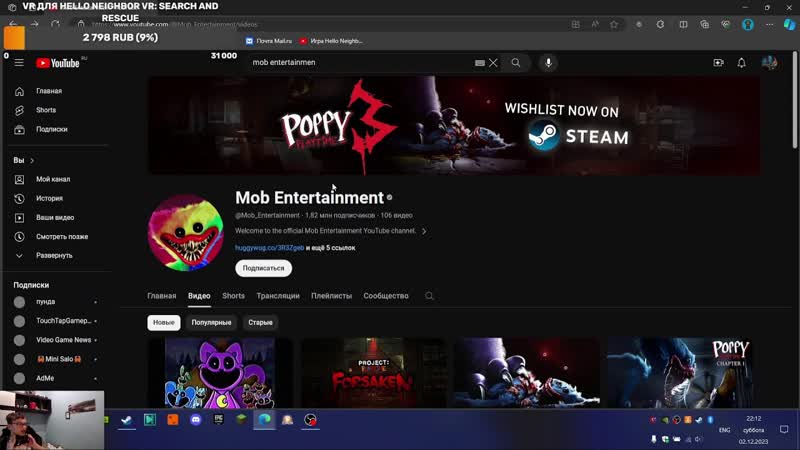This screenshot has width=800, height=450.
Task: Open Смотреть позже in the sidebar
Action: pyautogui.click(x=62, y=236)
